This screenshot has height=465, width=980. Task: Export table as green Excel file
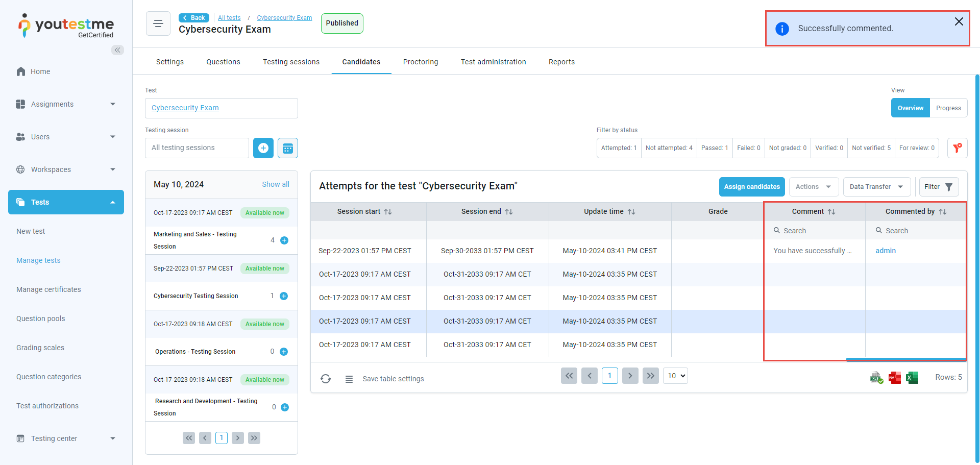click(912, 378)
